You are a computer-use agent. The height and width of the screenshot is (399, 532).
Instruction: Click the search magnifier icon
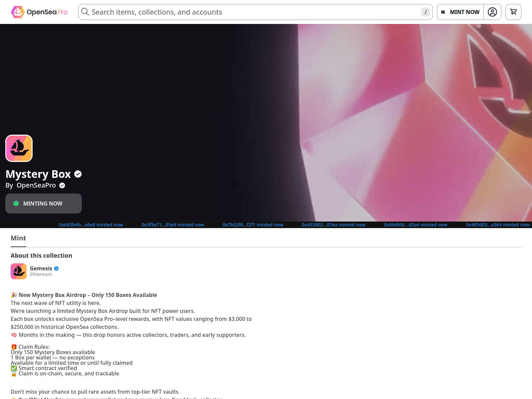[x=85, y=12]
